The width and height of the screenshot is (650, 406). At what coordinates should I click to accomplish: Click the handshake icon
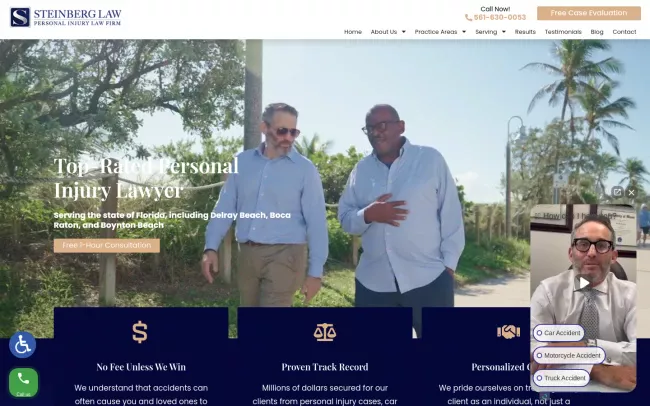(x=508, y=332)
